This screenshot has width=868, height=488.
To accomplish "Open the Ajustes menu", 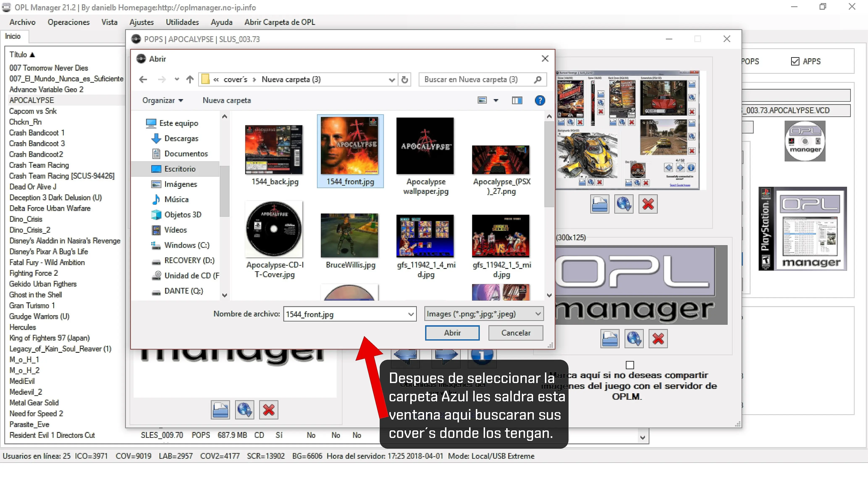I will pos(142,22).
